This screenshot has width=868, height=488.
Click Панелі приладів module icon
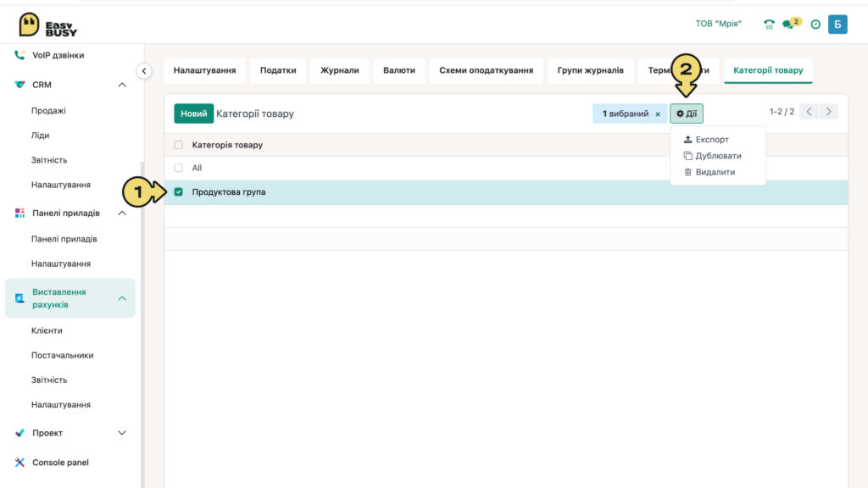pos(19,213)
